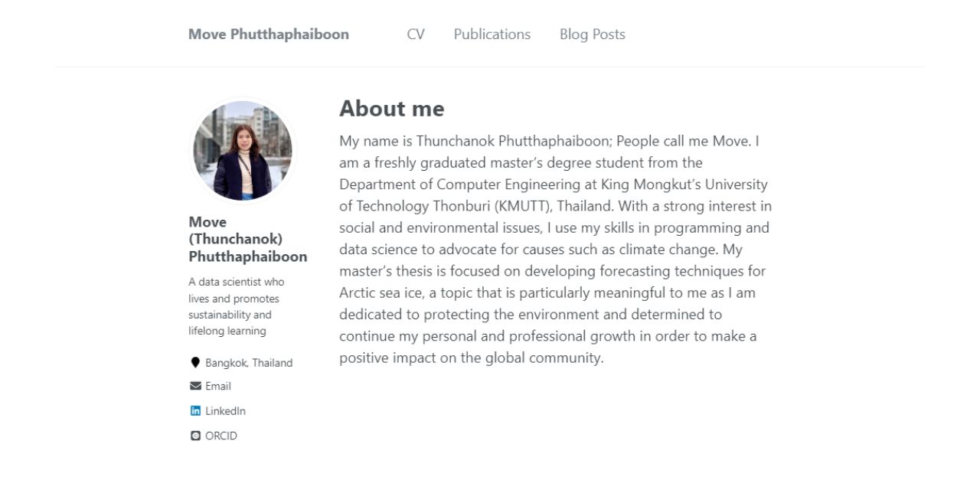The height and width of the screenshot is (490, 980).
Task: Open the CV page
Action: click(x=416, y=34)
